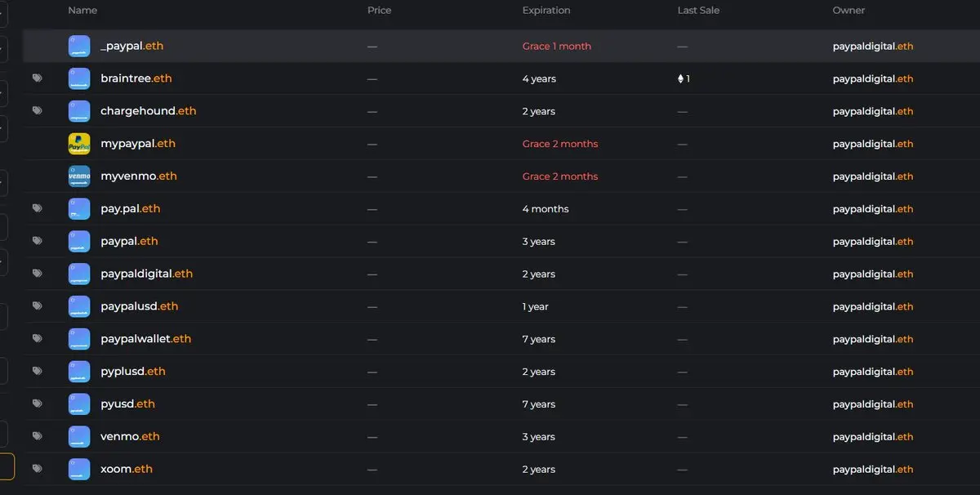The image size is (980, 495).
Task: Click the tag icon beside venmo.eth
Action: pos(37,436)
